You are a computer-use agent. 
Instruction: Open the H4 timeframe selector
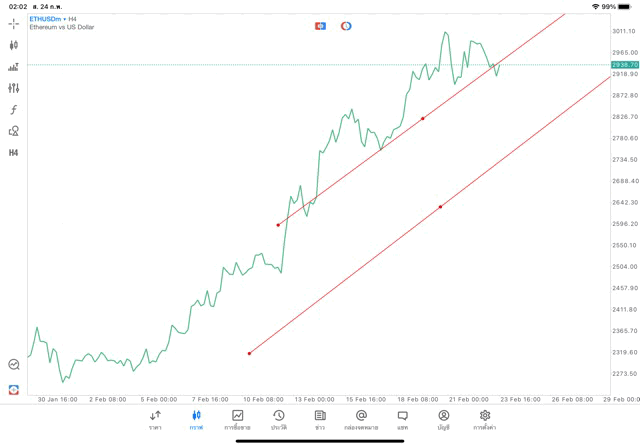click(14, 153)
